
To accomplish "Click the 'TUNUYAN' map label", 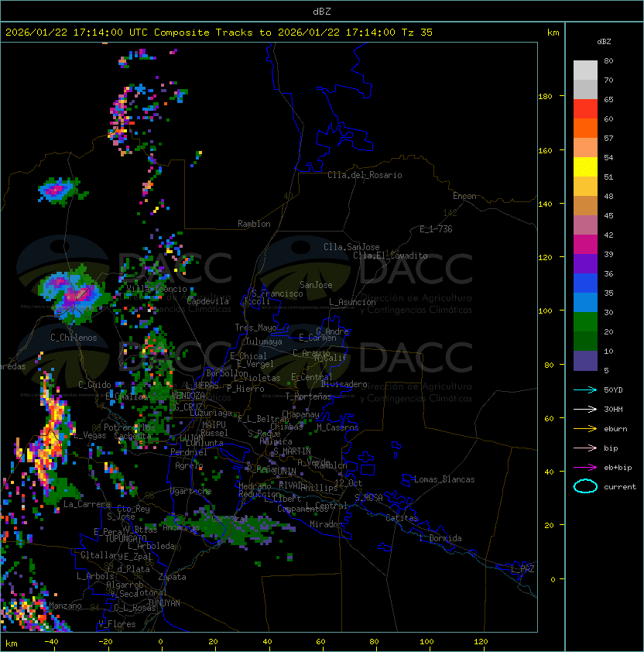I will (164, 603).
